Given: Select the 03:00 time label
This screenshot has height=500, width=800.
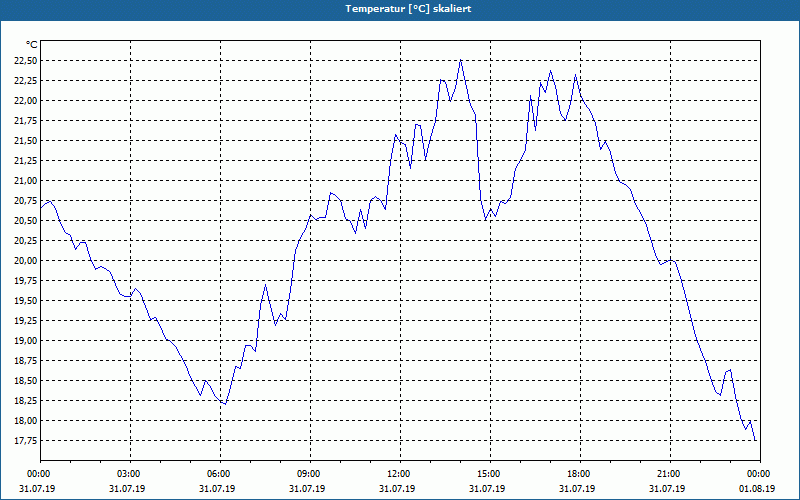Looking at the screenshot, I should click(x=127, y=474).
